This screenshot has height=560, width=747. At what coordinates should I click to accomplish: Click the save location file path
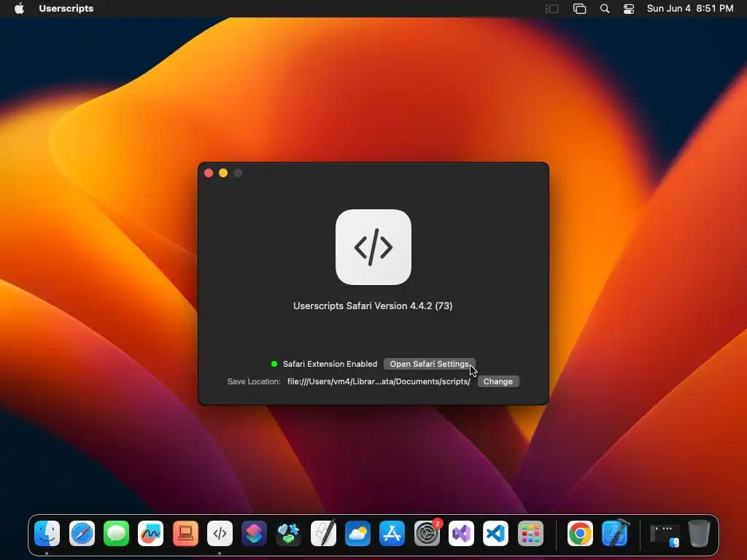(379, 381)
